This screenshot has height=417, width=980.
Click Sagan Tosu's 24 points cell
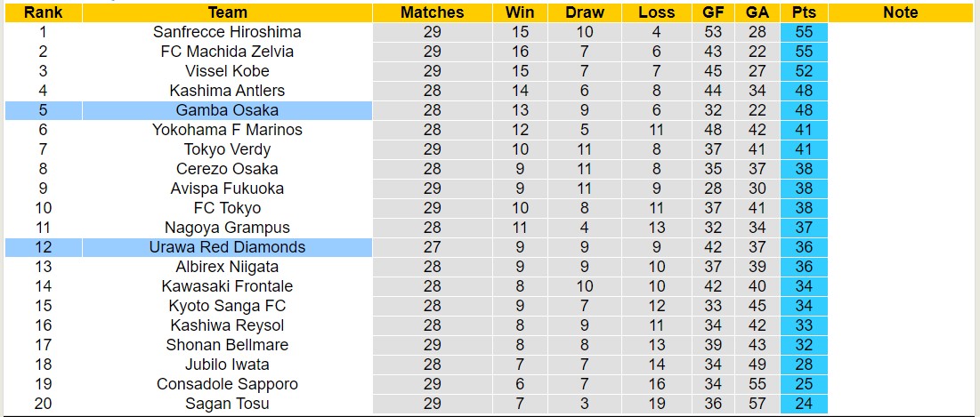tap(804, 404)
